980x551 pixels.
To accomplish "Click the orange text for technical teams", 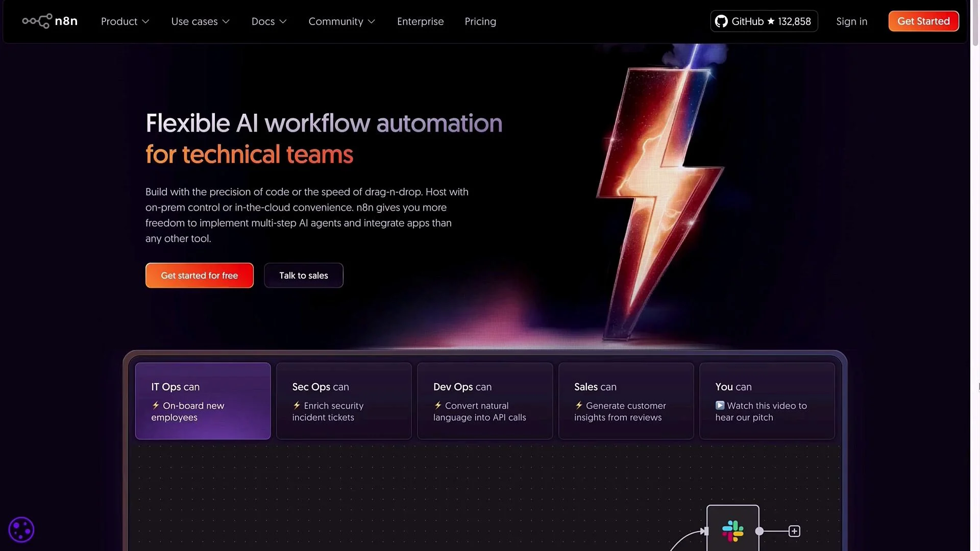I will [x=249, y=154].
